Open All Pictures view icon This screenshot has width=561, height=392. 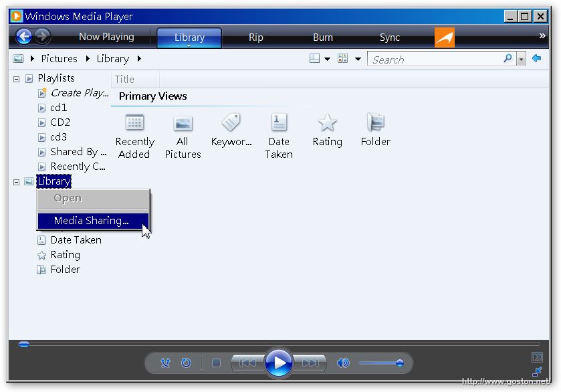[x=183, y=124]
